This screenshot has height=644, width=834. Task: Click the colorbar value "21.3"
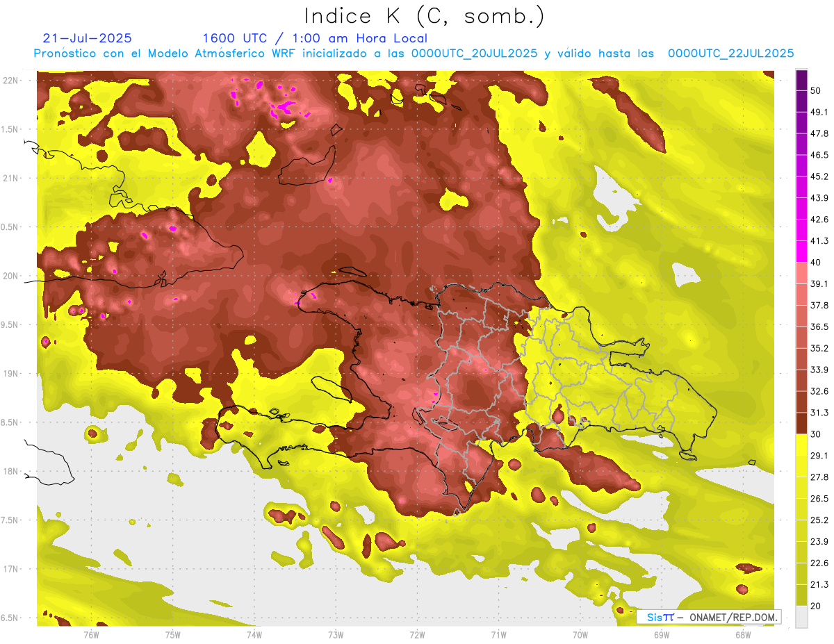click(819, 584)
